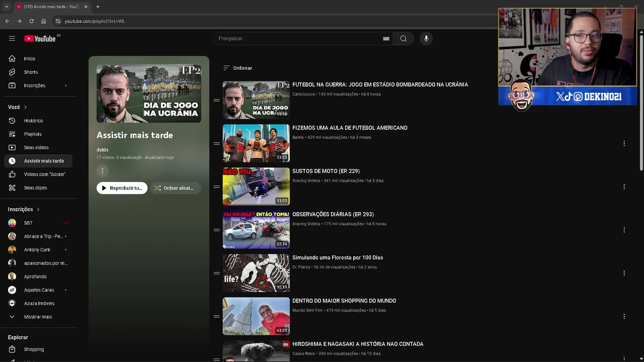This screenshot has height=362, width=644.
Task: Open Observações Diárias (EP. 293) title
Action: 333,215
